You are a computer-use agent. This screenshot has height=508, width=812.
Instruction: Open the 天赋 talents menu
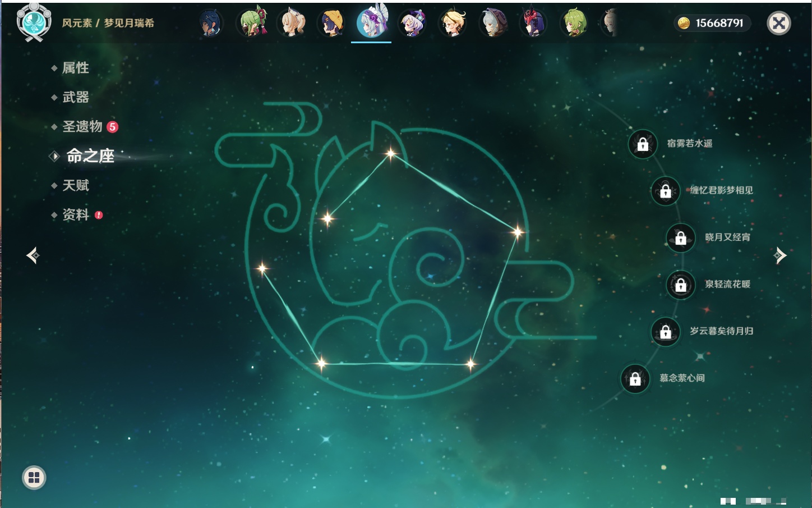click(75, 185)
